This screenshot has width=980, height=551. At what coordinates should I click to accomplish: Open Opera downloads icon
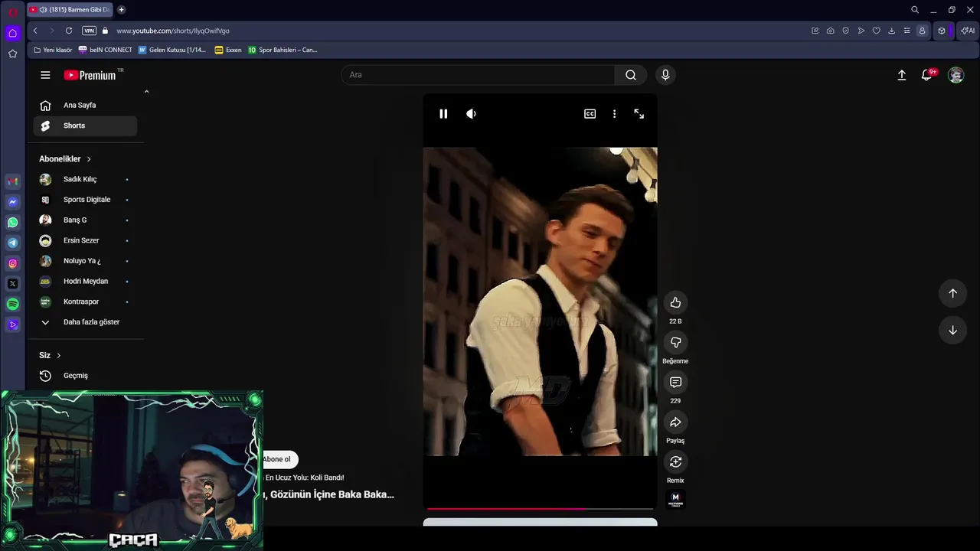pos(891,31)
